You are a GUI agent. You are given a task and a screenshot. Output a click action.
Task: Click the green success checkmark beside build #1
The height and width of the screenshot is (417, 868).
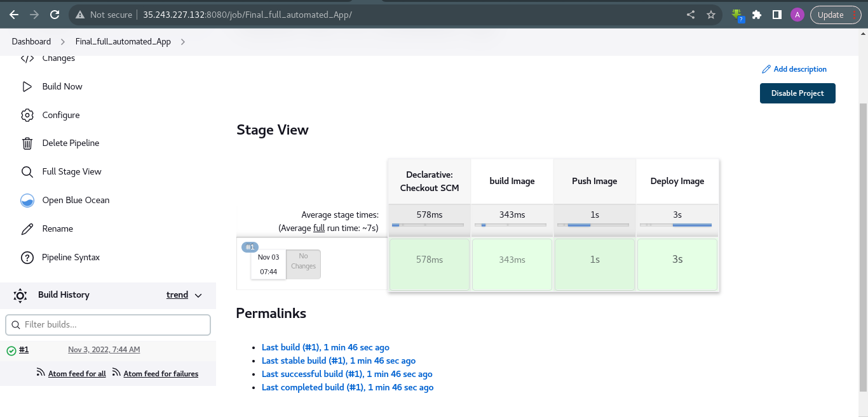pyautogui.click(x=11, y=350)
